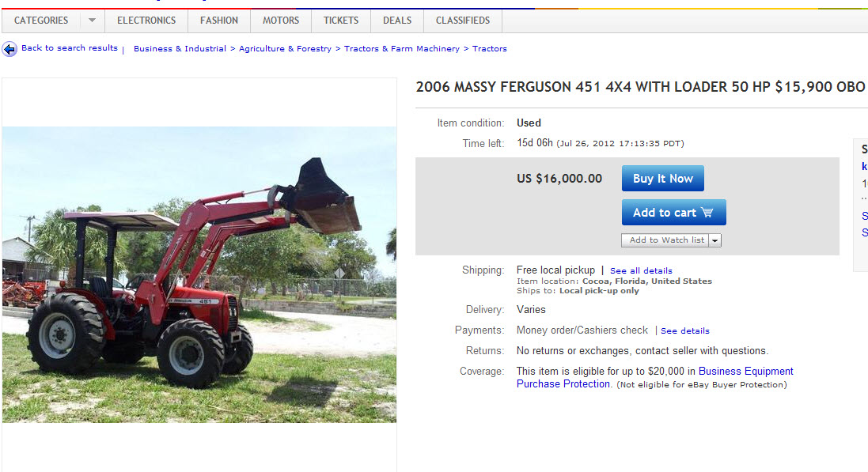Add the tractor to cart
This screenshot has width=868, height=472.
coord(673,213)
